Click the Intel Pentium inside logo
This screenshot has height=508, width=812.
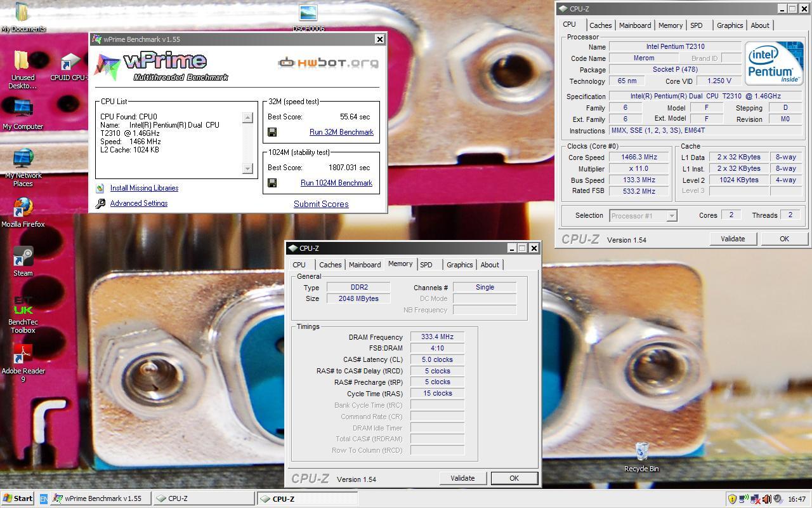tap(774, 63)
